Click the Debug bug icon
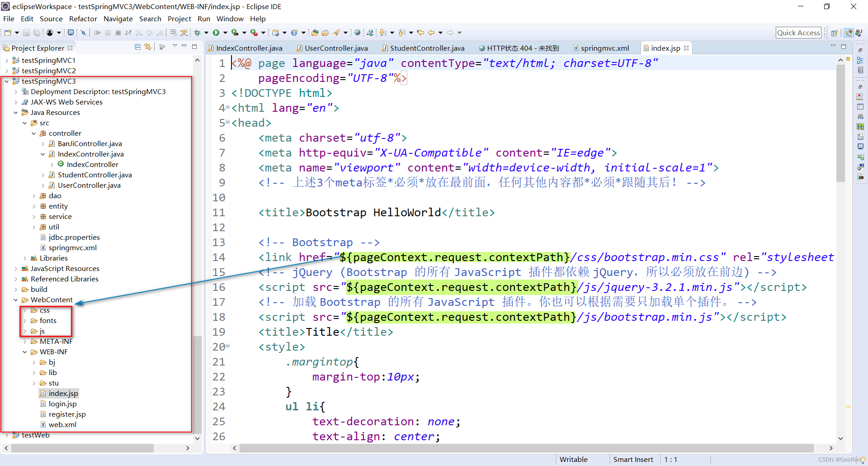This screenshot has height=466, width=868. click(x=197, y=33)
